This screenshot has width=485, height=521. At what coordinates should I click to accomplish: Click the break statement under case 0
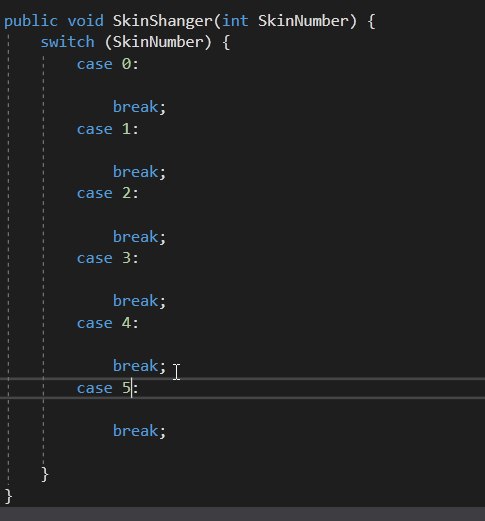point(139,107)
